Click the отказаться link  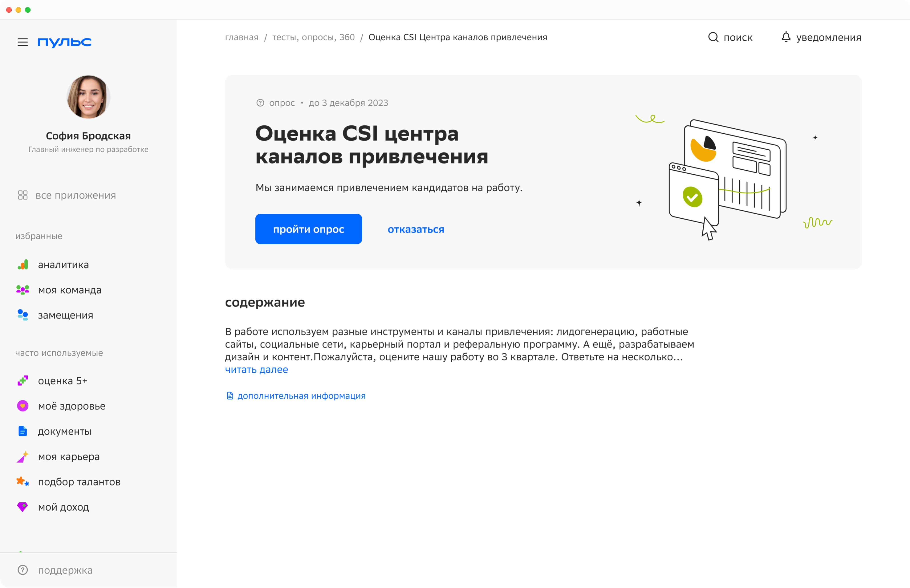pos(416,229)
